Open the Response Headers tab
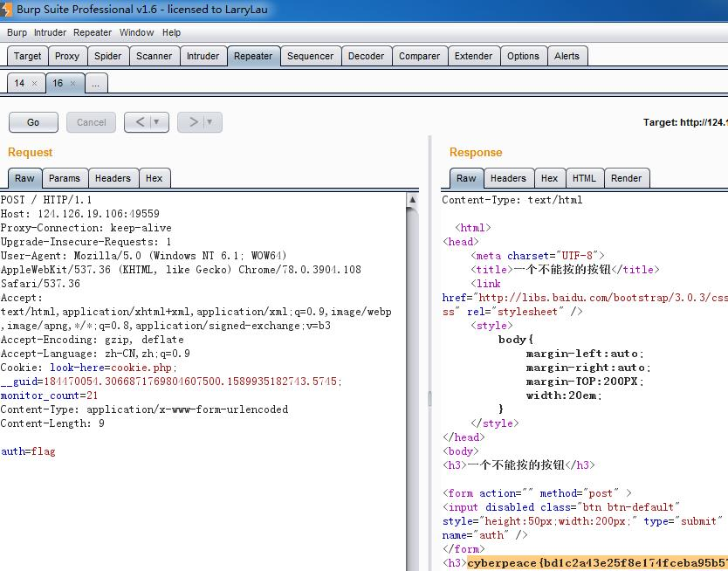Screen dimensions: 728x571 click(x=508, y=178)
